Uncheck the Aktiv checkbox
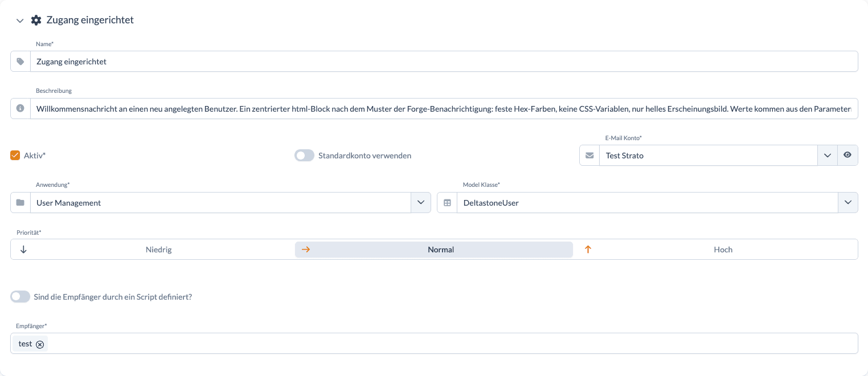Viewport: 868px width, 376px height. click(x=15, y=155)
